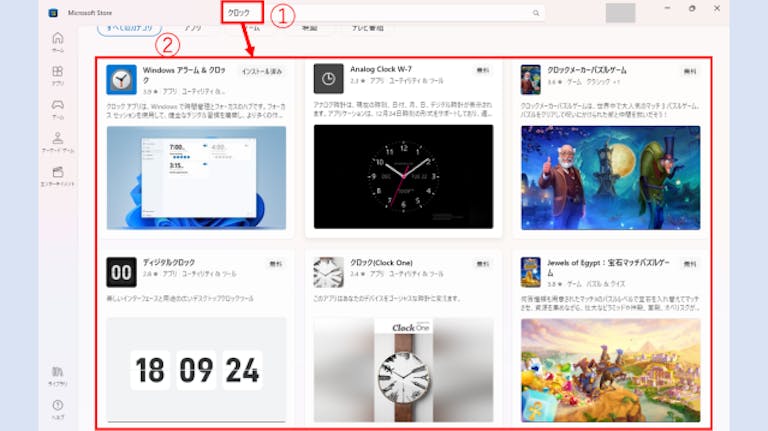The width and height of the screenshot is (768, 431).
Task: Select the 映画 filter tab
Action: 310,28
